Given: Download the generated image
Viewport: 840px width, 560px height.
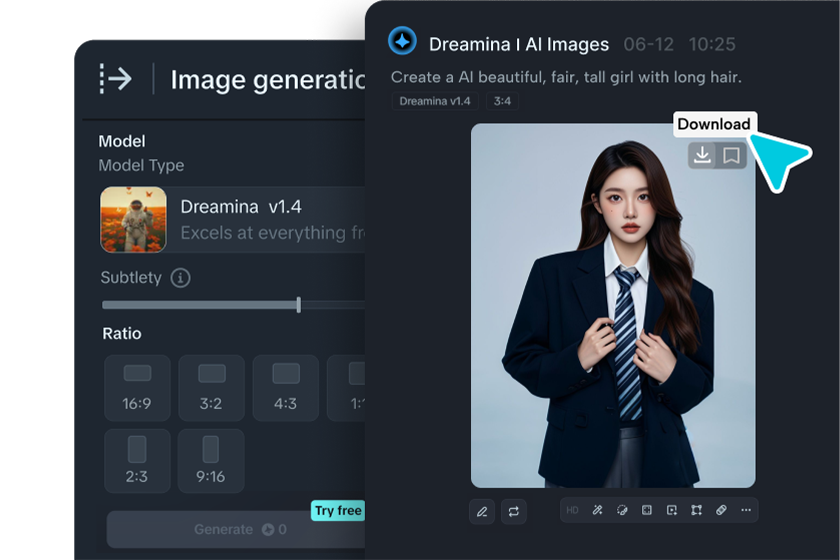Looking at the screenshot, I should coord(702,155).
